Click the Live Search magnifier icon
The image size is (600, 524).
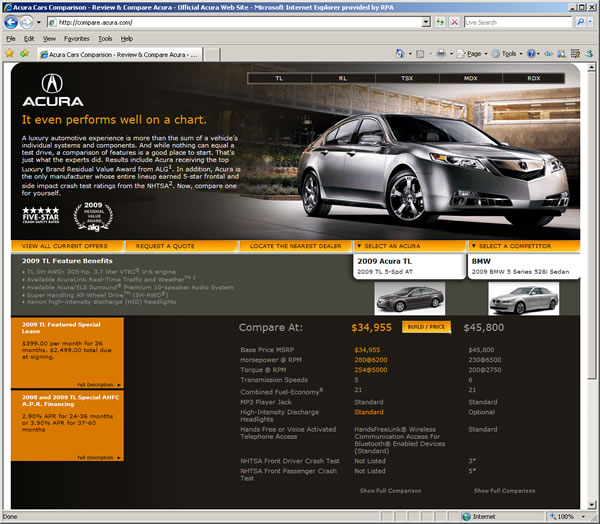pyautogui.click(x=581, y=21)
